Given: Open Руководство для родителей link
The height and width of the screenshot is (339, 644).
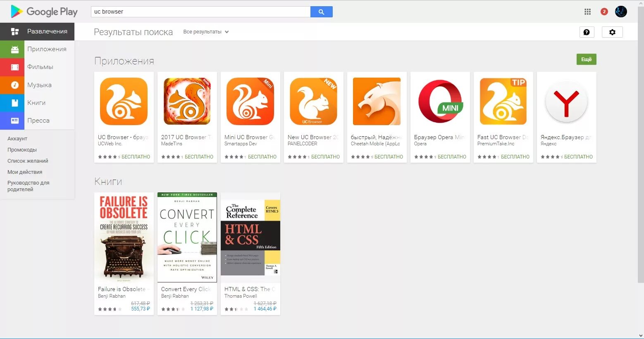Looking at the screenshot, I should tap(28, 186).
